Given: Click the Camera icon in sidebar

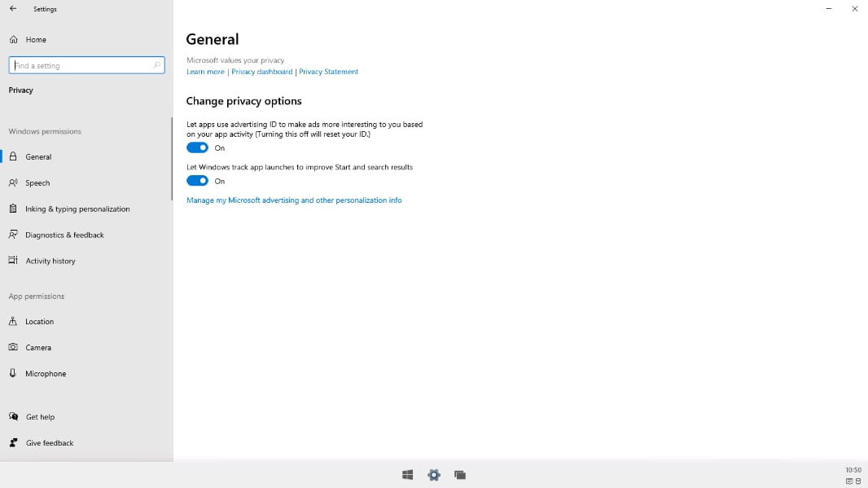Looking at the screenshot, I should [13, 347].
